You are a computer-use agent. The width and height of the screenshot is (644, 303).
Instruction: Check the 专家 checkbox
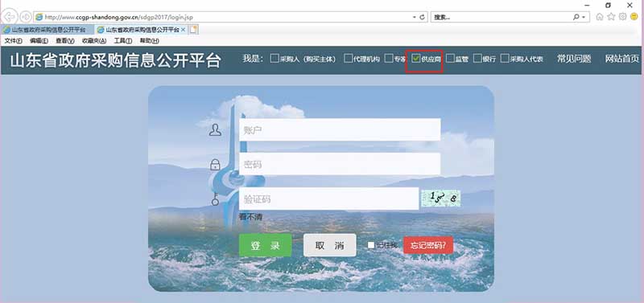(x=389, y=58)
